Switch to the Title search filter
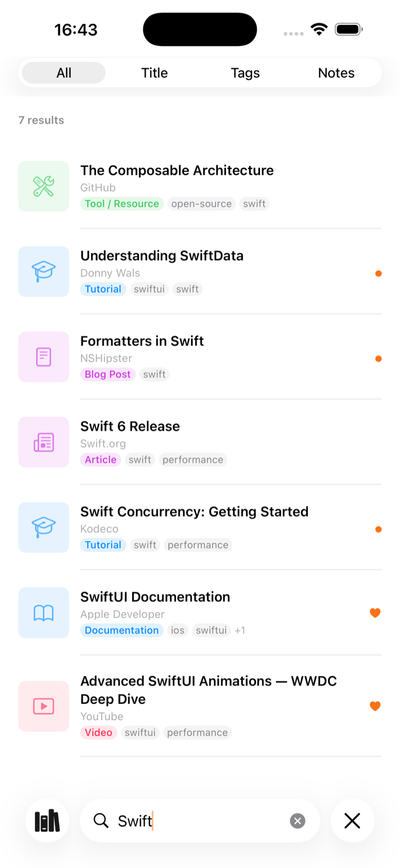Image resolution: width=400 pixels, height=868 pixels. 154,73
